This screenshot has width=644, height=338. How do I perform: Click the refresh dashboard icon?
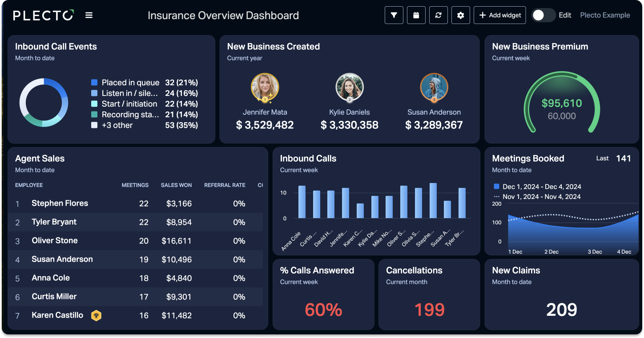[439, 15]
